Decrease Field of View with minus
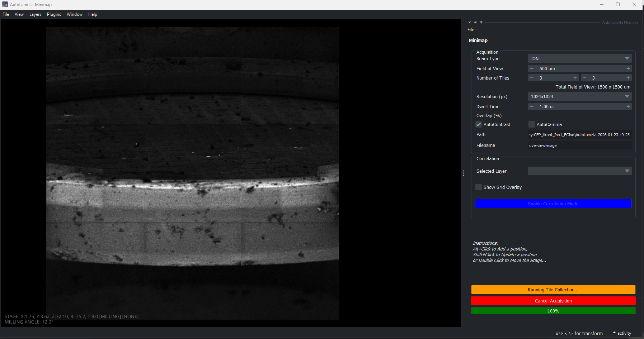The image size is (644, 339). tap(532, 68)
